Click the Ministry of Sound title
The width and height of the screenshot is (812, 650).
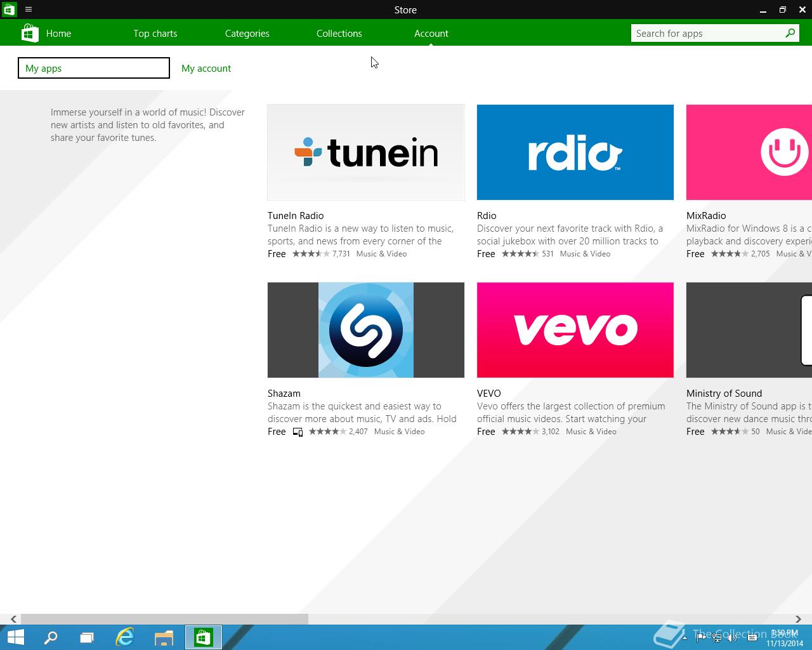(724, 394)
